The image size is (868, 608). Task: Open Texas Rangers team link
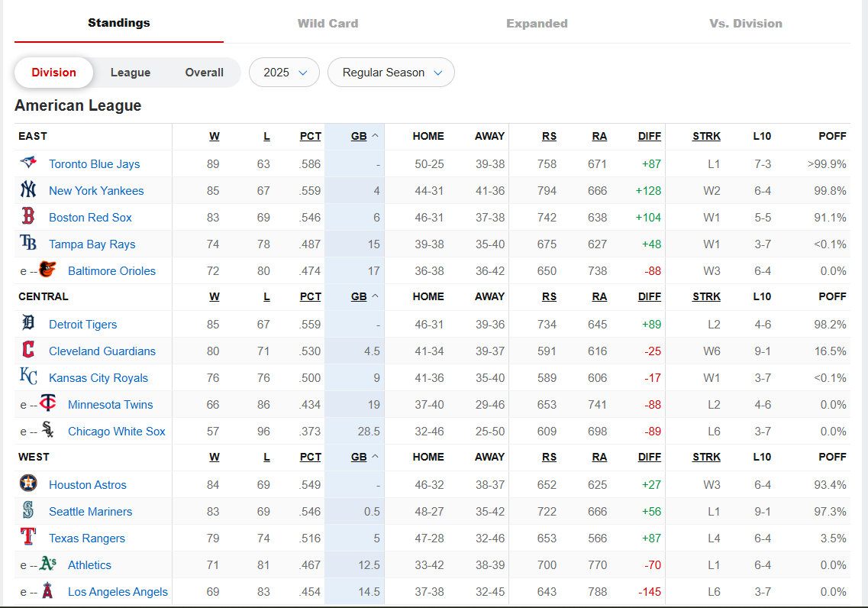87,538
